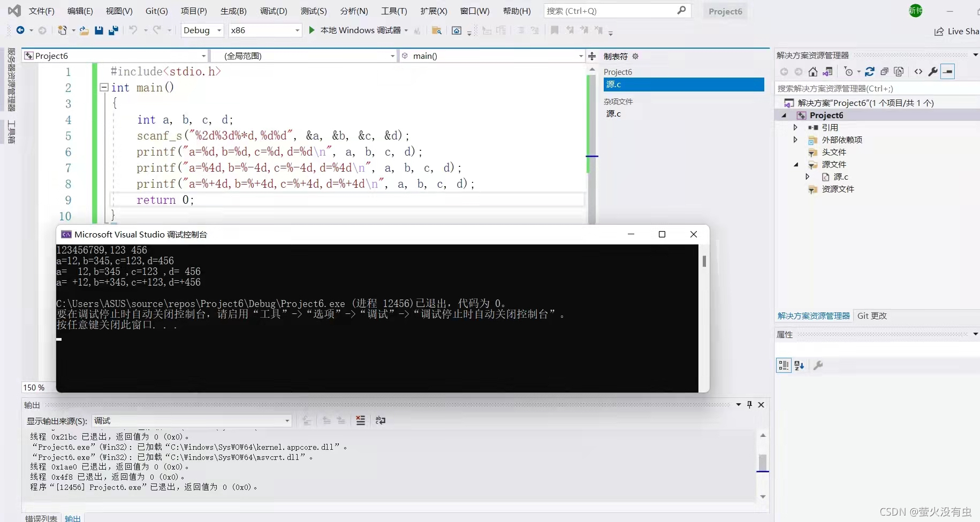This screenshot has height=522, width=980.
Task: Select 源.c under 杂项文件
Action: [613, 114]
